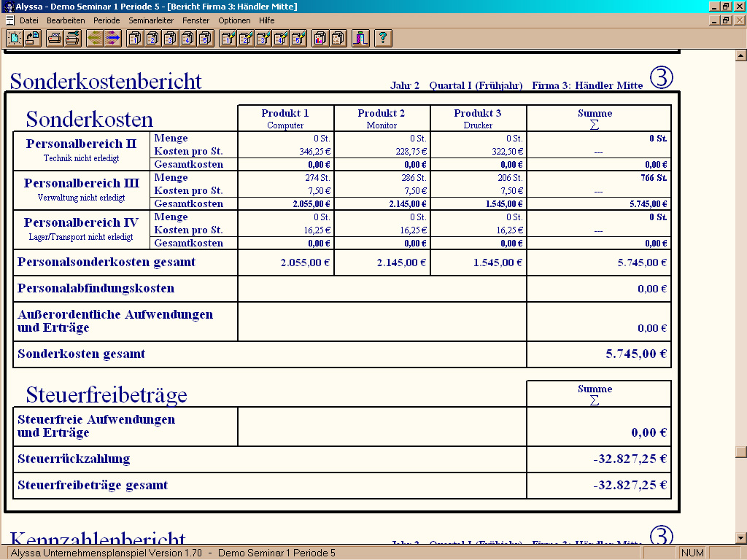
Task: Open report for firm 3 icon
Action: [170, 38]
